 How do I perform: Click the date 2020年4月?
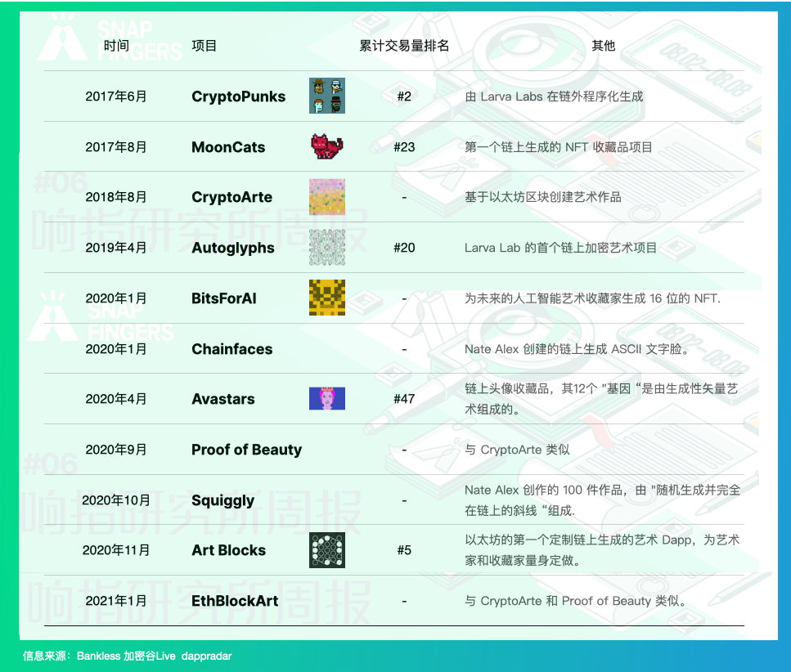116,399
